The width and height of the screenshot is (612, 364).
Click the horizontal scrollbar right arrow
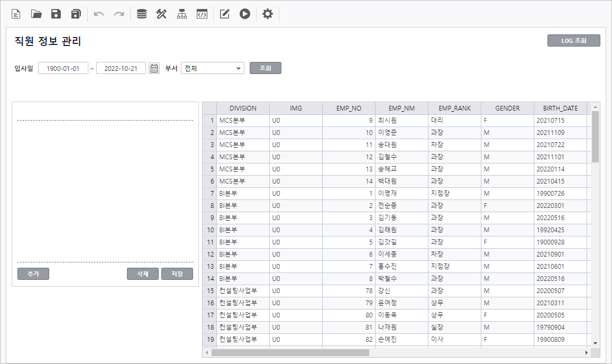(586, 352)
